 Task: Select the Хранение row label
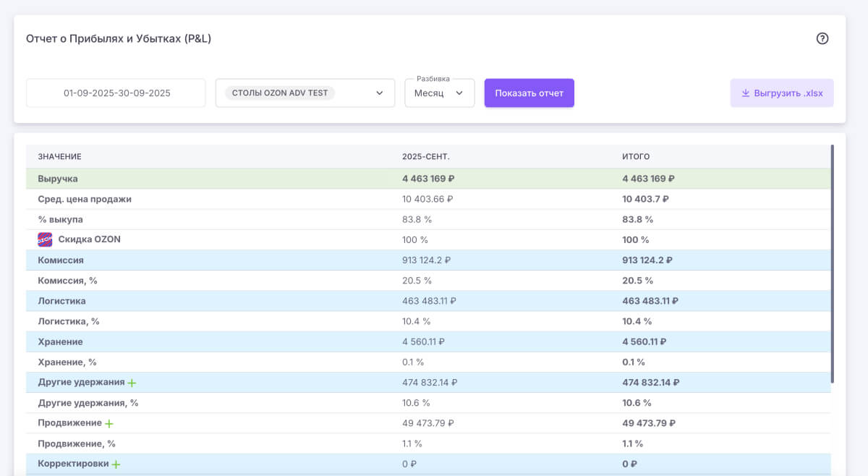pos(60,341)
